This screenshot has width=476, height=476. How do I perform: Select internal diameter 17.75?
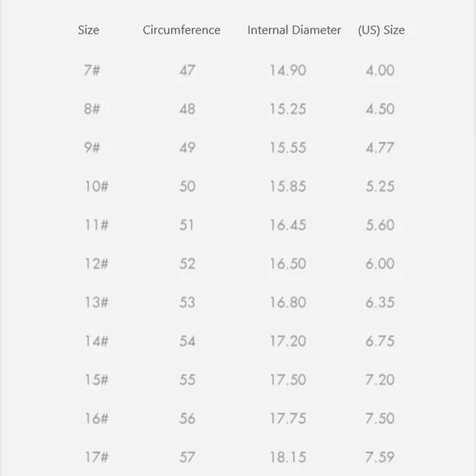pyautogui.click(x=287, y=419)
